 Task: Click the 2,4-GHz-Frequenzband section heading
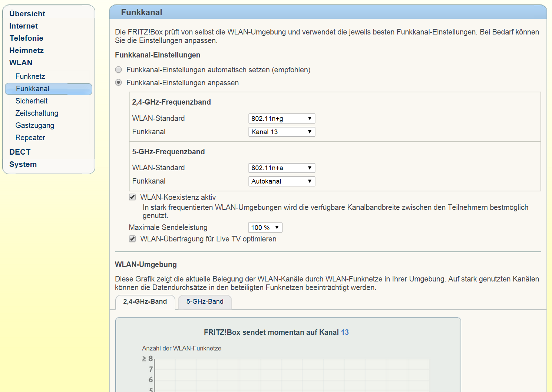tap(171, 102)
